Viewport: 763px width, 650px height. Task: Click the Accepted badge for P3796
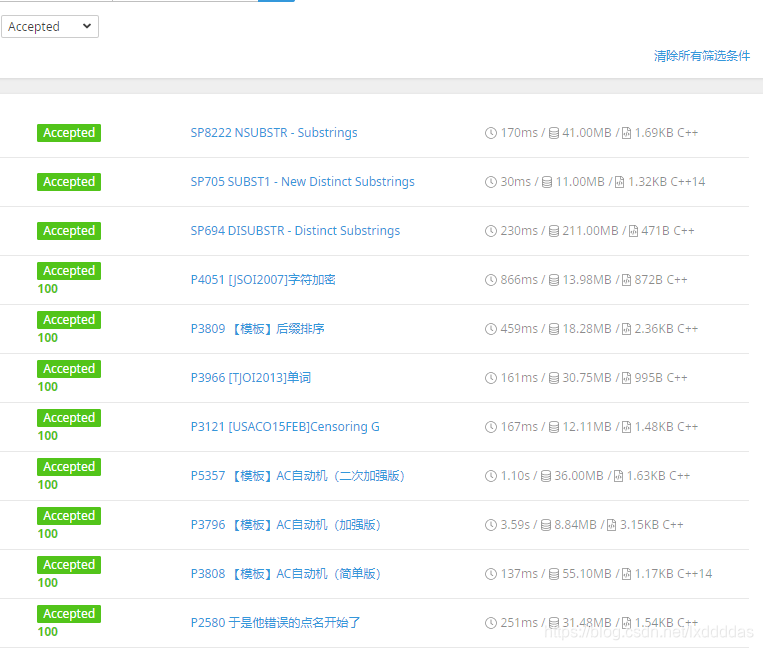69,516
